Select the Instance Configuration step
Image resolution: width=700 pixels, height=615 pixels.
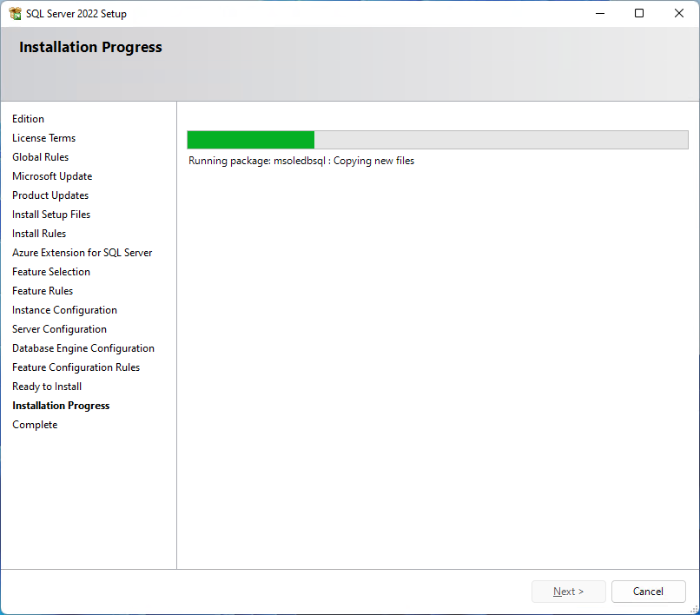[x=65, y=310]
